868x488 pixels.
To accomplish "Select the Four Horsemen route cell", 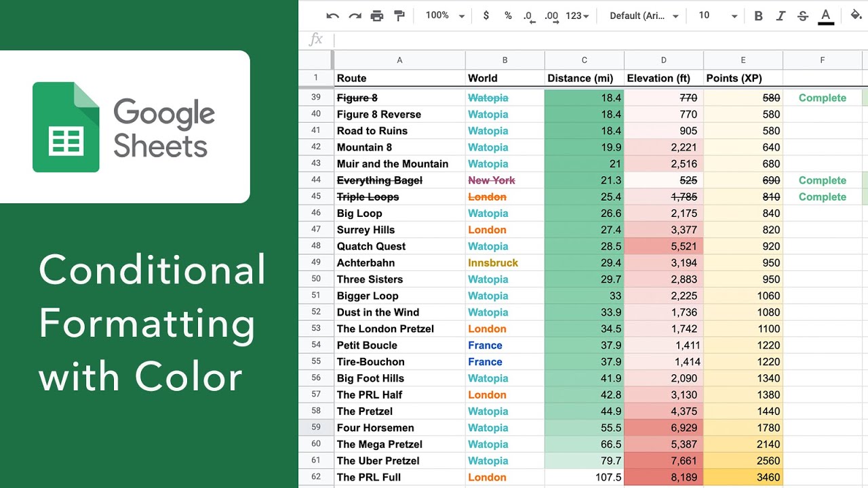I will [x=399, y=428].
